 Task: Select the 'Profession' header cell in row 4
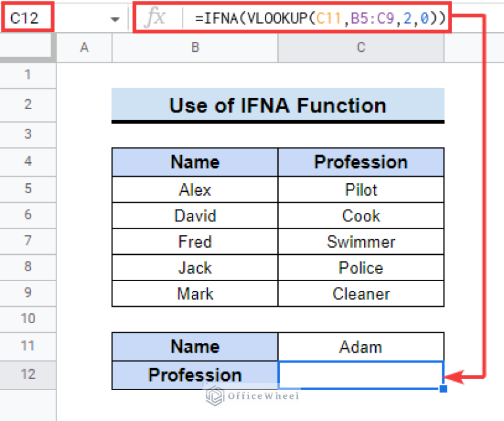click(x=361, y=162)
